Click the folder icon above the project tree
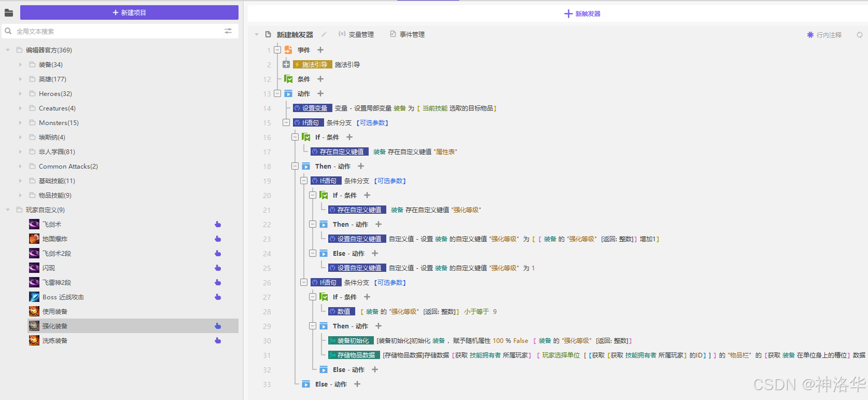868x400 pixels. coord(9,12)
